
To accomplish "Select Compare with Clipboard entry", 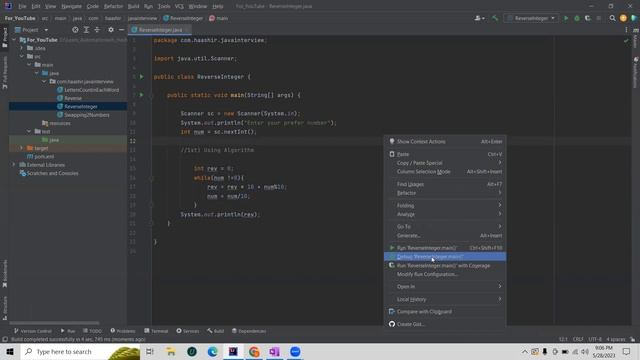I will pos(445,311).
